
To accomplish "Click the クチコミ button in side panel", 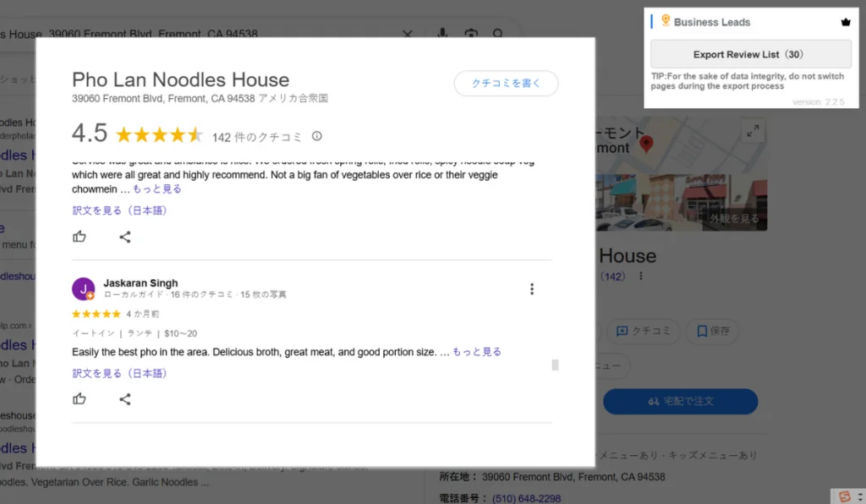I will 644,331.
